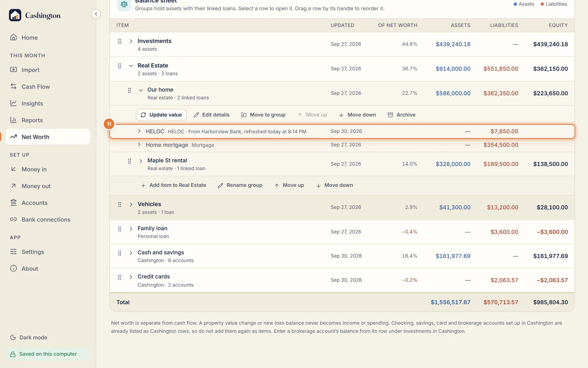Click the lock icon beside Saved on this computer
This screenshot has width=588, height=368.
pyautogui.click(x=13, y=355)
